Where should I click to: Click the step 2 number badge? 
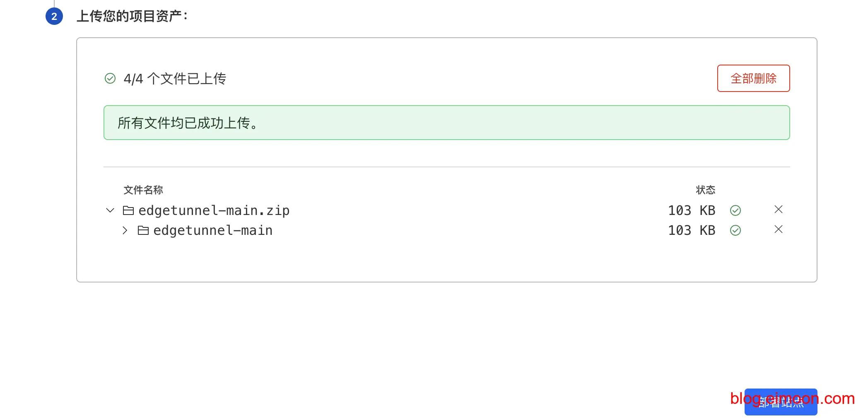[54, 17]
